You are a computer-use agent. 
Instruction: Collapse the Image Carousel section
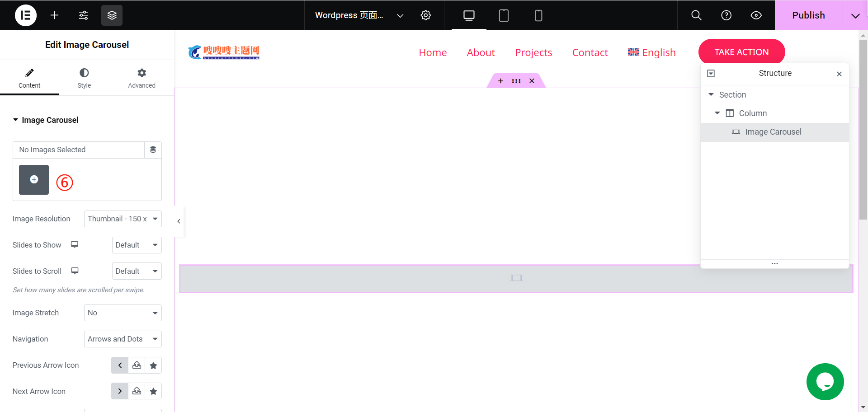pos(46,120)
